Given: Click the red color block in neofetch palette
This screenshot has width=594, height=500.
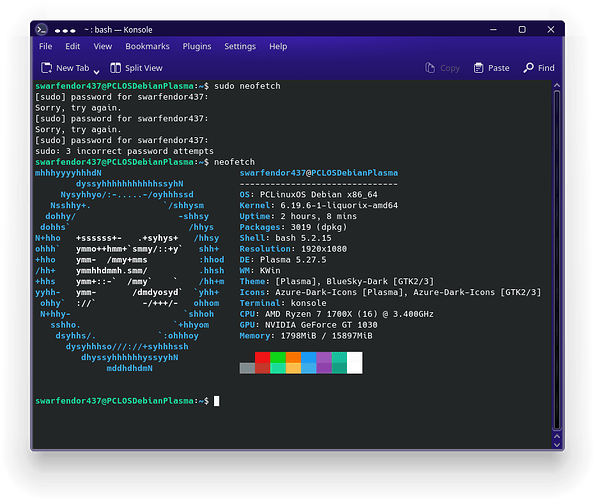Looking at the screenshot, I should pos(262,357).
